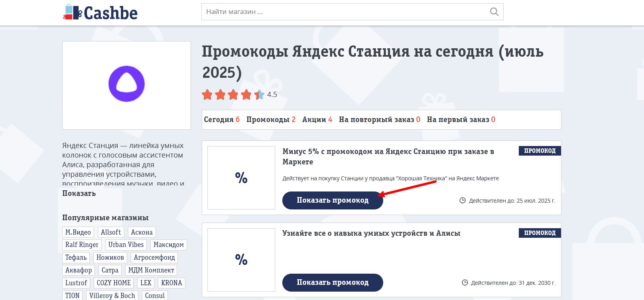Open the Сатра store tag
Viewport: 644px width, 300px height.
(110, 270)
